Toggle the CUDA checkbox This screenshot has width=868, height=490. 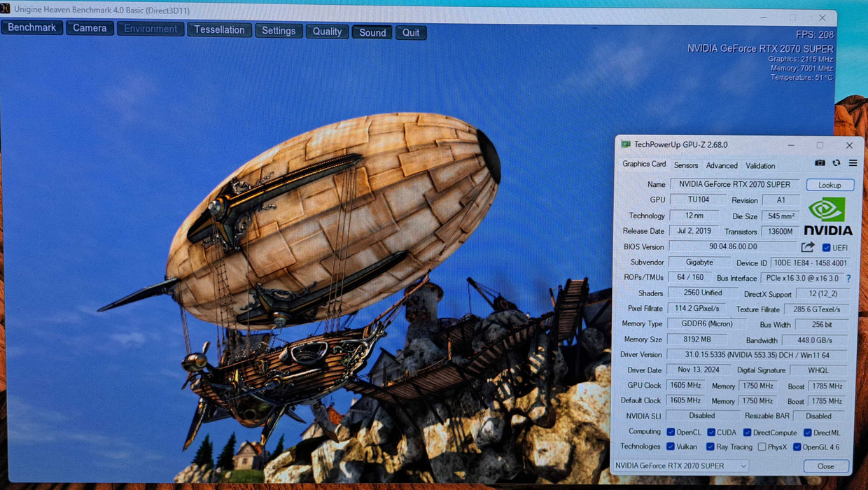click(711, 433)
